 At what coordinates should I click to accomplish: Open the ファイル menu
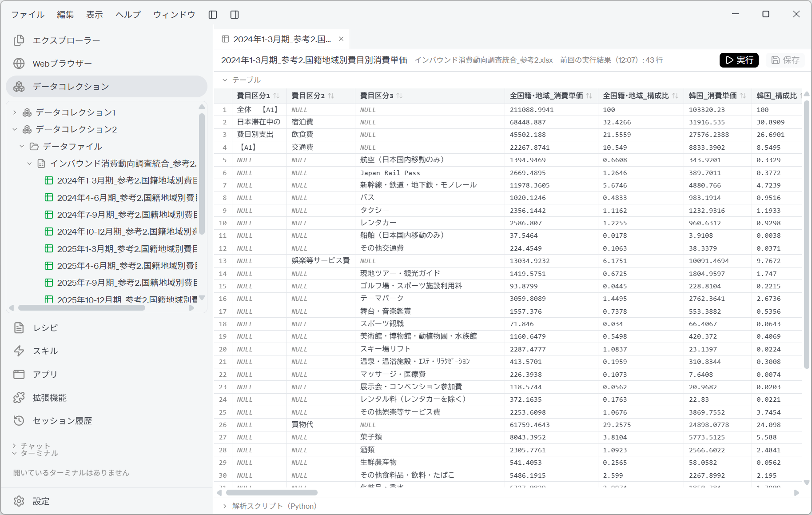(28, 15)
